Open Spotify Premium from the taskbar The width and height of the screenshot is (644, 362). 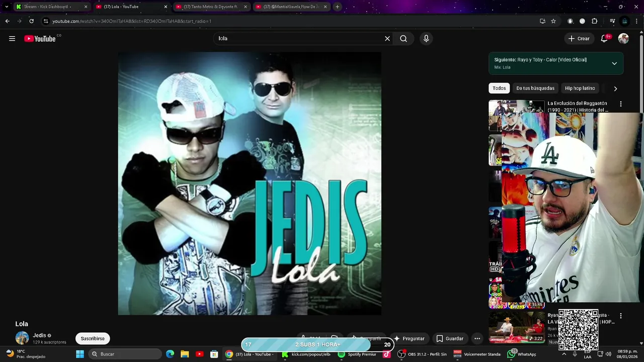pos(357,354)
